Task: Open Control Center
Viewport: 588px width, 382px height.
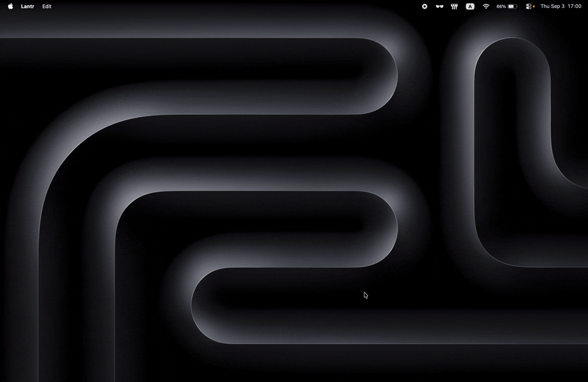Action: (x=529, y=6)
